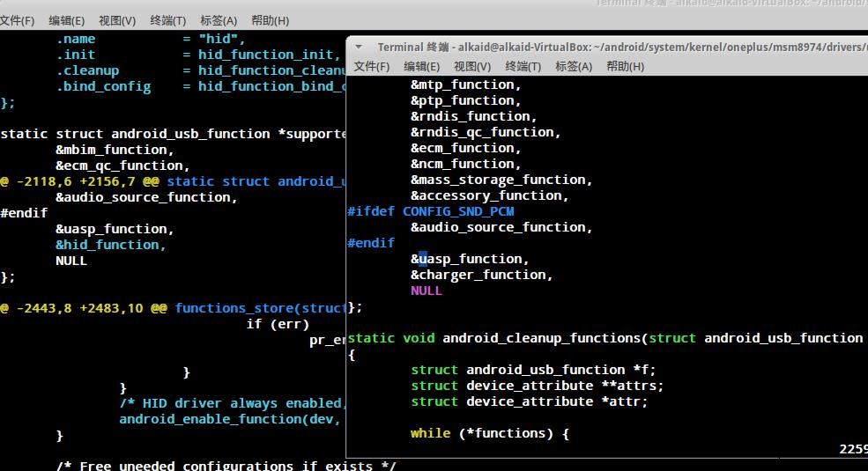868x471 pixels.
Task: Click the &mass_storage_function line
Action: 501,180
